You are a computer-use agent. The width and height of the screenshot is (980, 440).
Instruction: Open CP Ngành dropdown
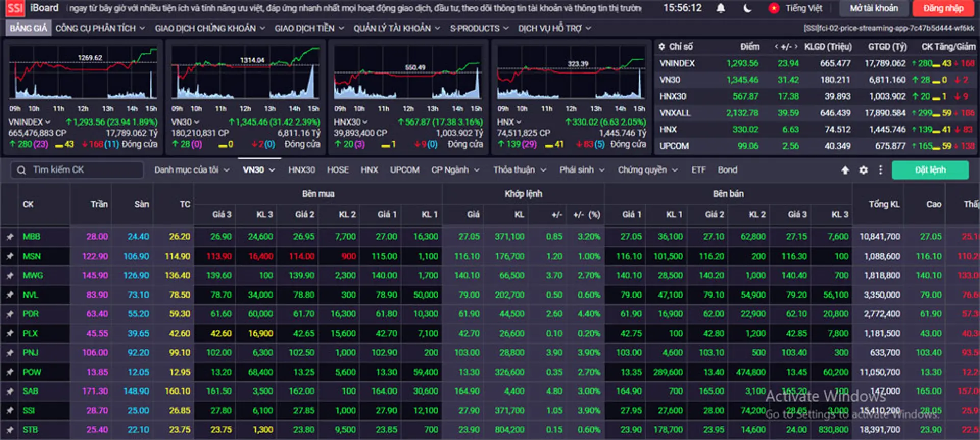click(455, 170)
